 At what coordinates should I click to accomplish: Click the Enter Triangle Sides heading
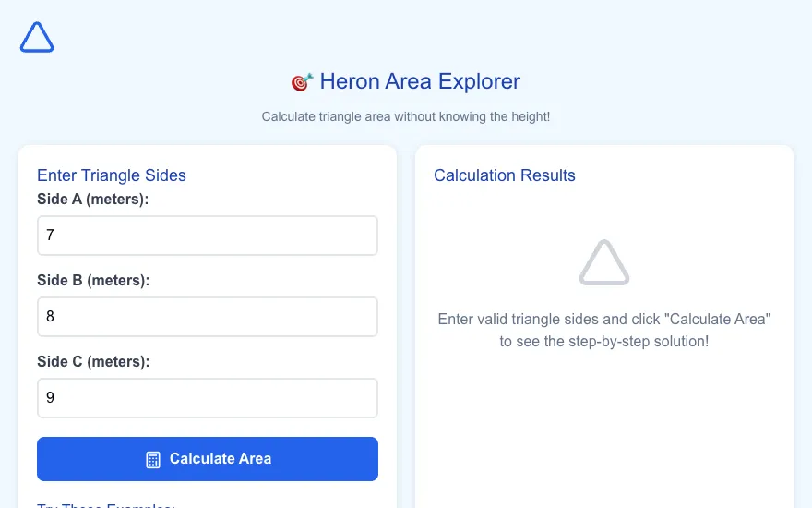click(112, 175)
